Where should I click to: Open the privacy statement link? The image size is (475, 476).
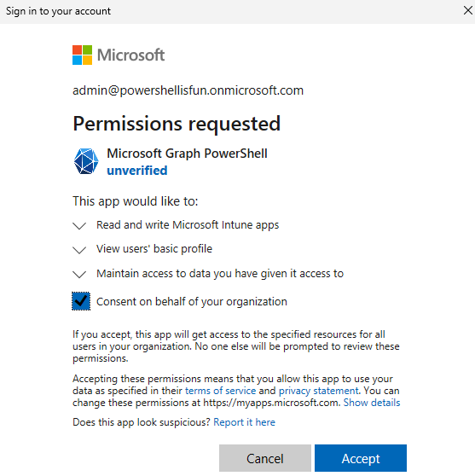tap(318, 391)
